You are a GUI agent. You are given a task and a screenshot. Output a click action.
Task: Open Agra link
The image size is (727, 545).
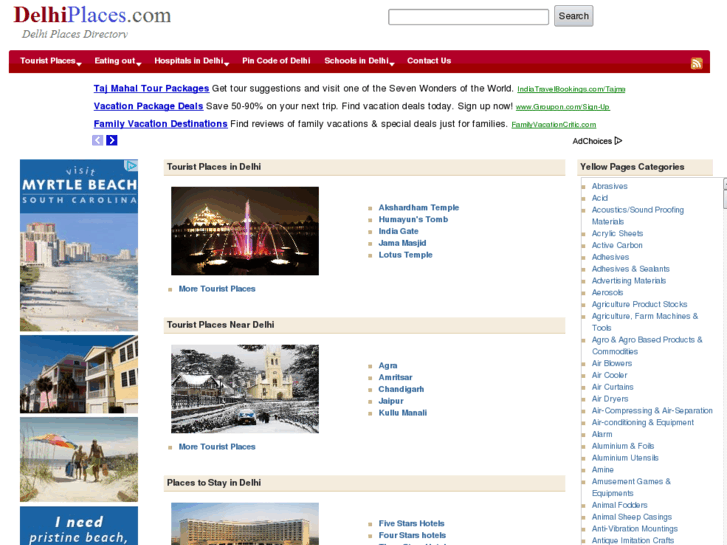point(388,365)
